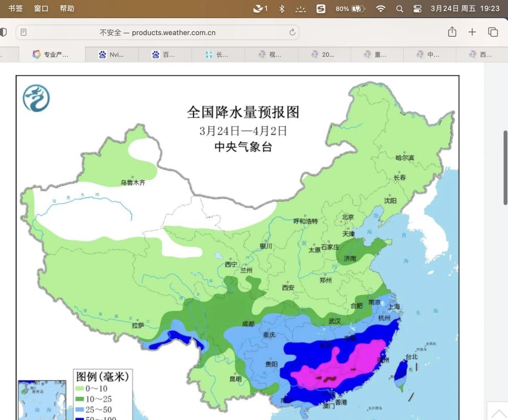Click the 西宁 city label
The image size is (508, 420).
(x=231, y=264)
